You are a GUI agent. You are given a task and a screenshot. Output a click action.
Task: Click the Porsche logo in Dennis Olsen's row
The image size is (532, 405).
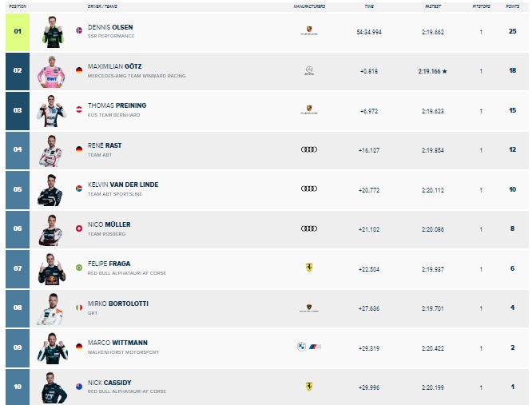click(x=309, y=31)
